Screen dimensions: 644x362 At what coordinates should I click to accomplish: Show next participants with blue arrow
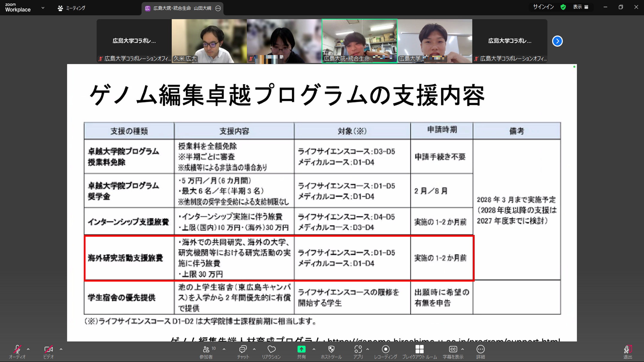pos(557,41)
